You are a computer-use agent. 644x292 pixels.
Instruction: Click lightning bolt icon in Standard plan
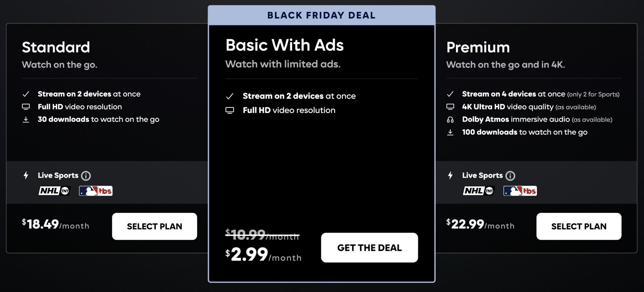[26, 175]
